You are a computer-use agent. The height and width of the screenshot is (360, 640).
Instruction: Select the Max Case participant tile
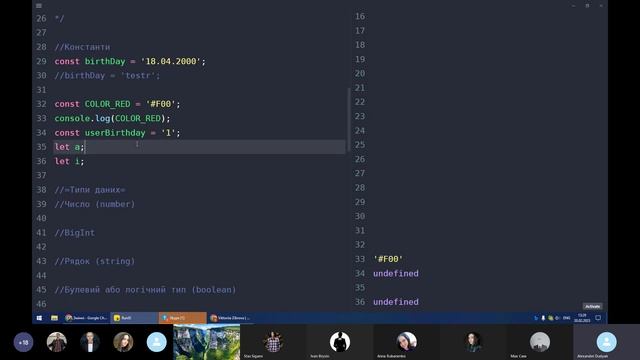[540, 342]
